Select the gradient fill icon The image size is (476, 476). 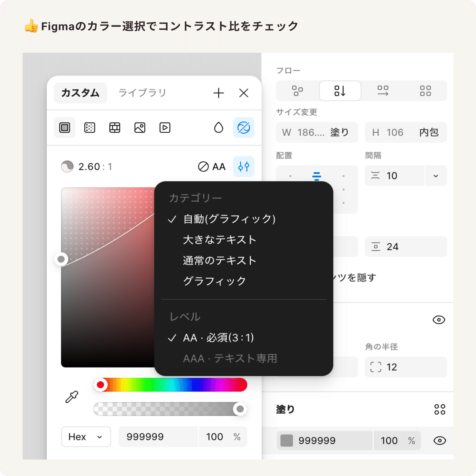click(89, 128)
